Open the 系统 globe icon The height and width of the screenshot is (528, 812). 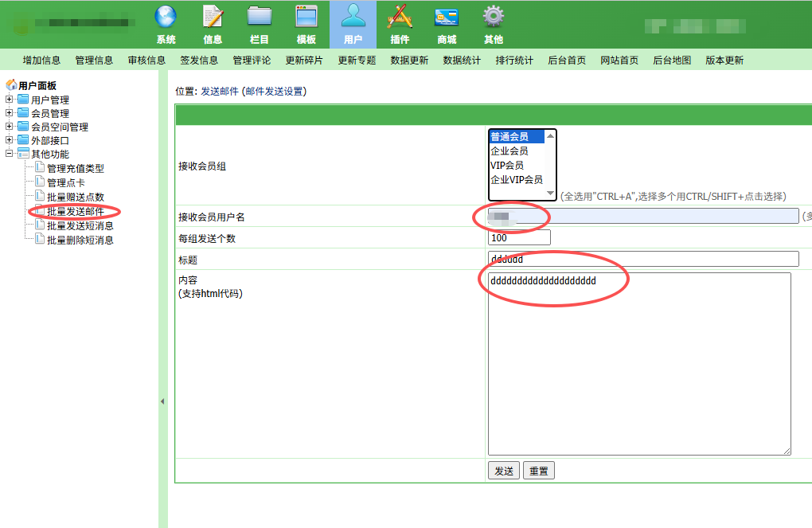[x=166, y=17]
